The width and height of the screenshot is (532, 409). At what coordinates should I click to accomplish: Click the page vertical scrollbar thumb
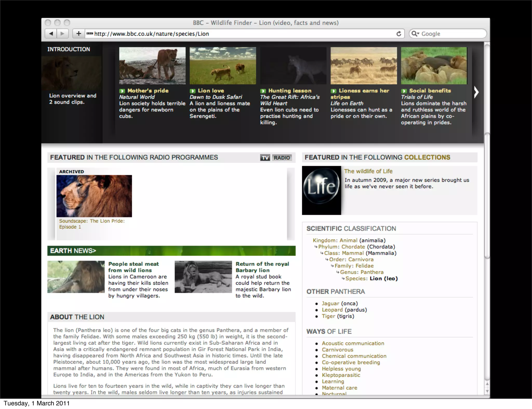click(487, 195)
